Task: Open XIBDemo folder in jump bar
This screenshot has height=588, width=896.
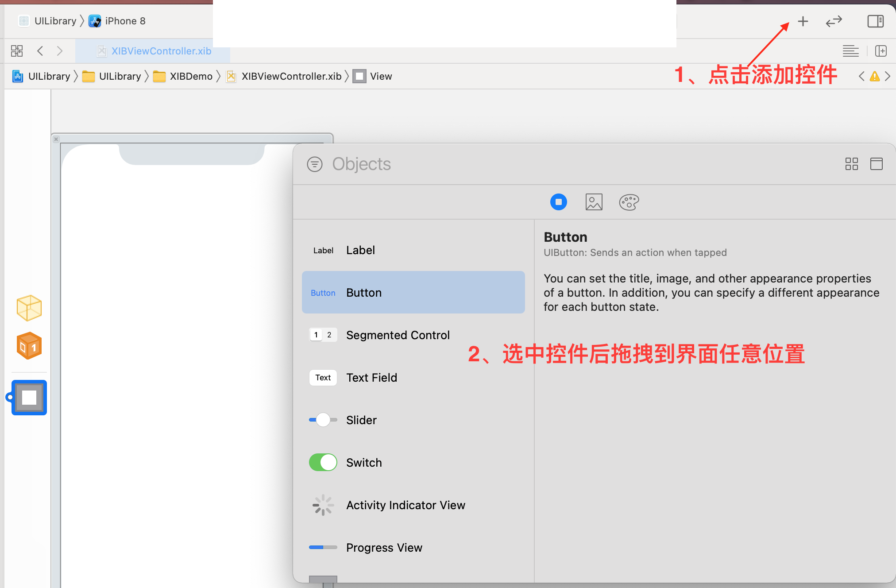Action: pos(183,76)
